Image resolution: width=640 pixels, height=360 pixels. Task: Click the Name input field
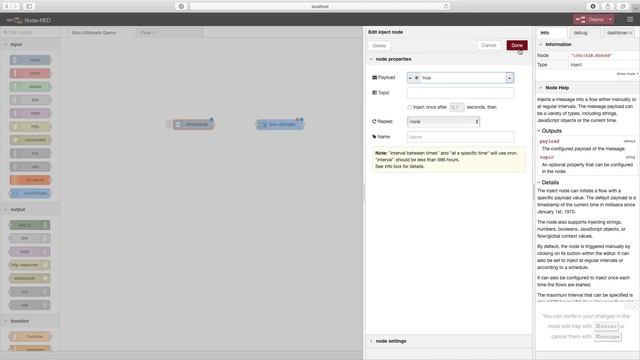click(x=460, y=137)
